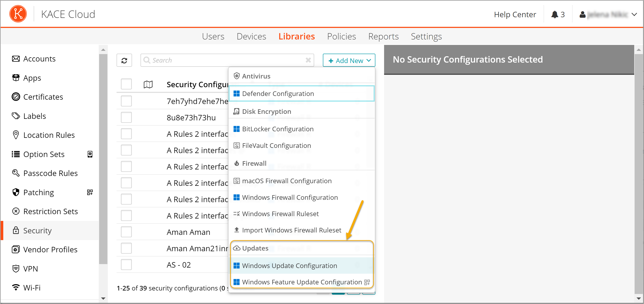
Task: Choose Windows Update Configuration menu entry
Action: (289, 265)
